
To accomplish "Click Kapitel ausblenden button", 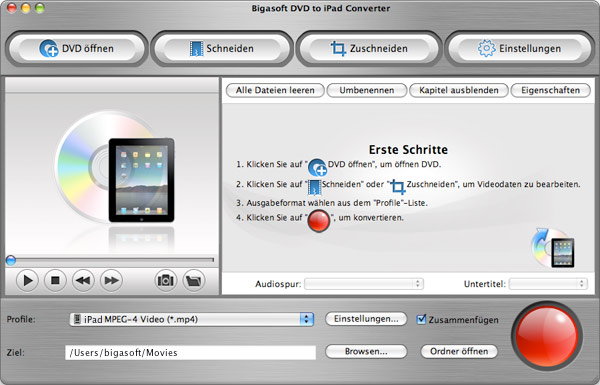I will pyautogui.click(x=459, y=90).
